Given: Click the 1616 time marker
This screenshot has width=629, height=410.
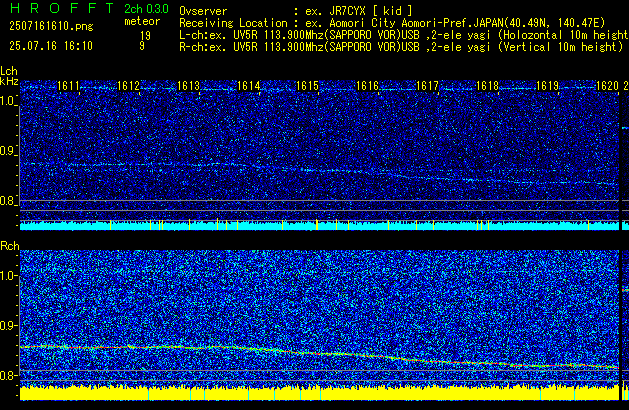Looking at the screenshot, I should pyautogui.click(x=367, y=86).
